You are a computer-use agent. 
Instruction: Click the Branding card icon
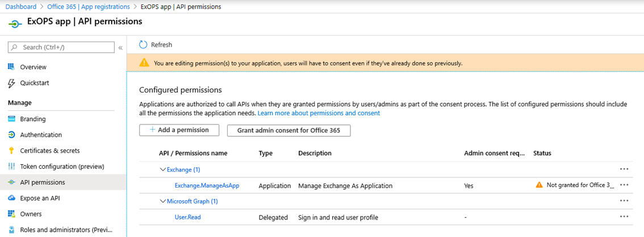click(12, 119)
